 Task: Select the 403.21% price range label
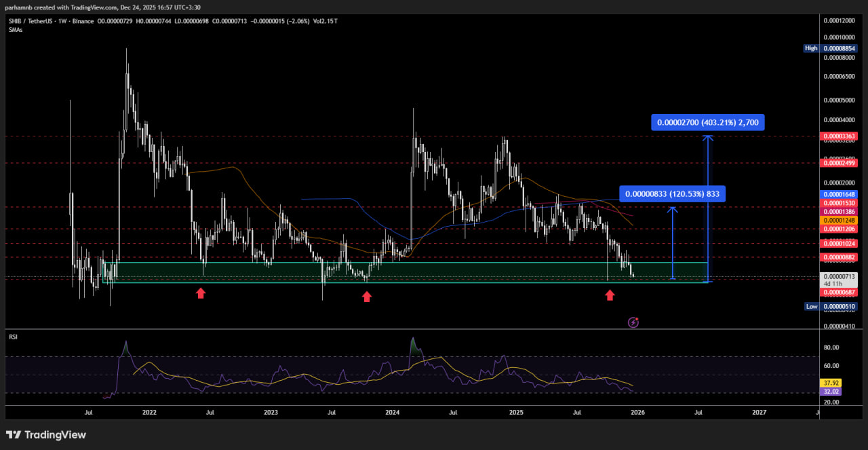pos(708,123)
